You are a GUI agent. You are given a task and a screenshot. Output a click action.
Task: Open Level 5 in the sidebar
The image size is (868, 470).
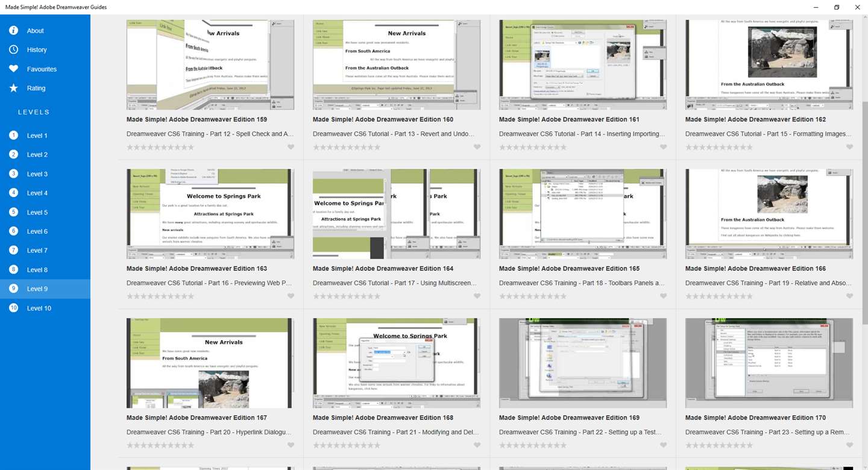tap(45, 212)
